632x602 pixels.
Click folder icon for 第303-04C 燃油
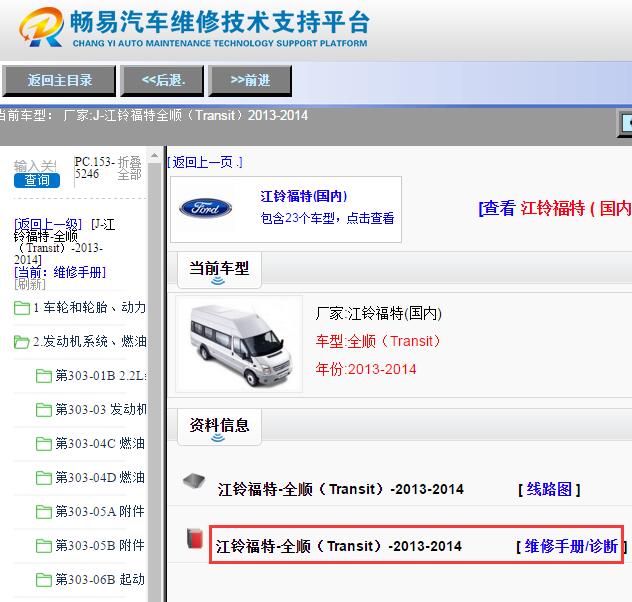pyautogui.click(x=44, y=444)
